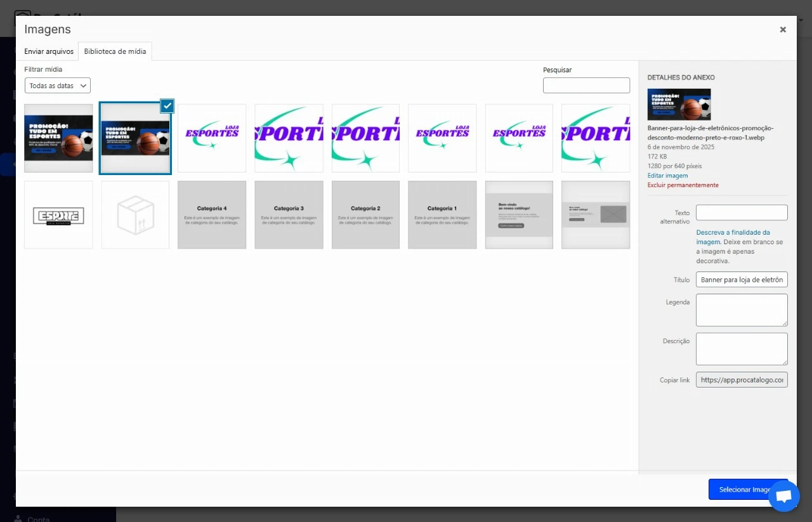Close the Imagens dialog with the X
812x522 pixels.
pyautogui.click(x=783, y=29)
